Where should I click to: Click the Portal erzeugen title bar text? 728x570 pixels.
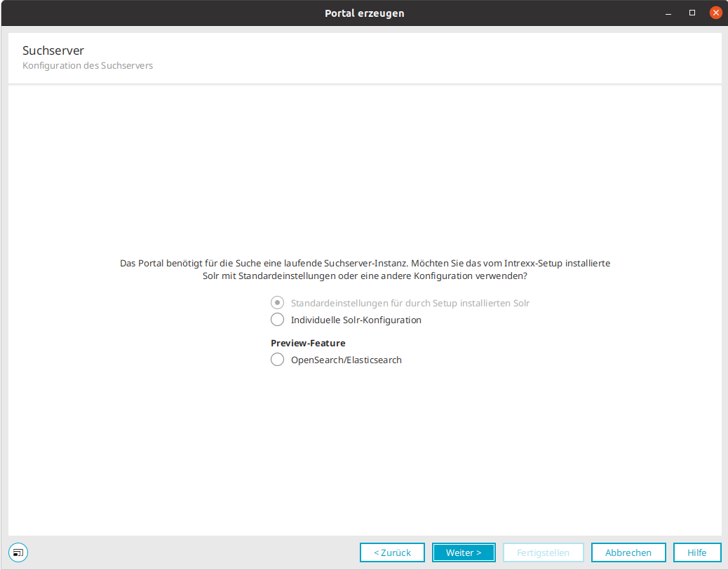[365, 13]
